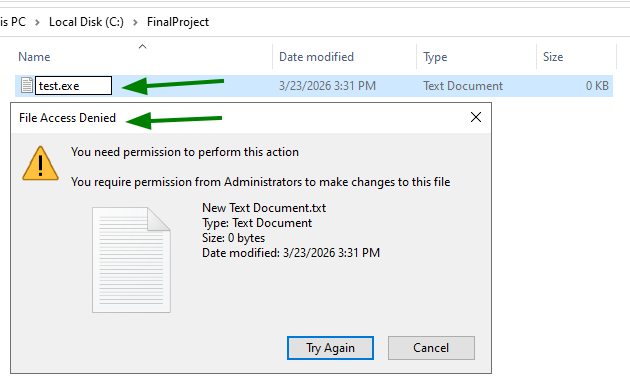Sort files by Date modified header
Image resolution: width=630 pixels, height=379 pixels.
(x=316, y=57)
